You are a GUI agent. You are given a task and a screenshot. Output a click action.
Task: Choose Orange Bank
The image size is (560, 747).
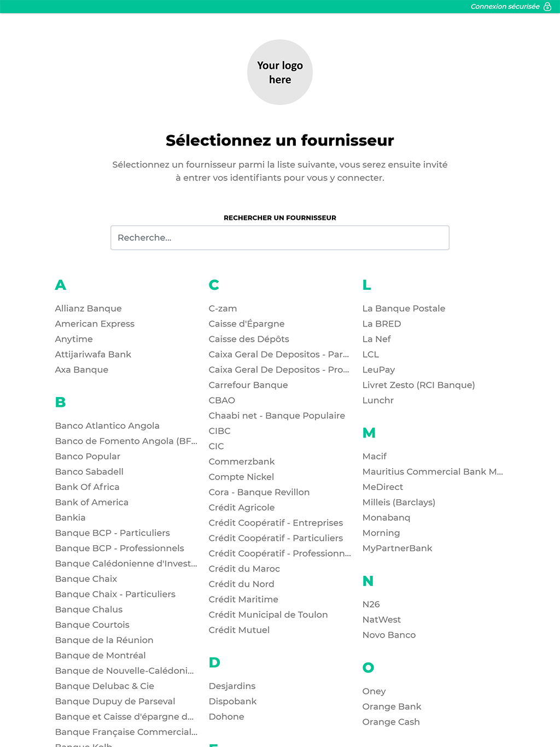392,707
